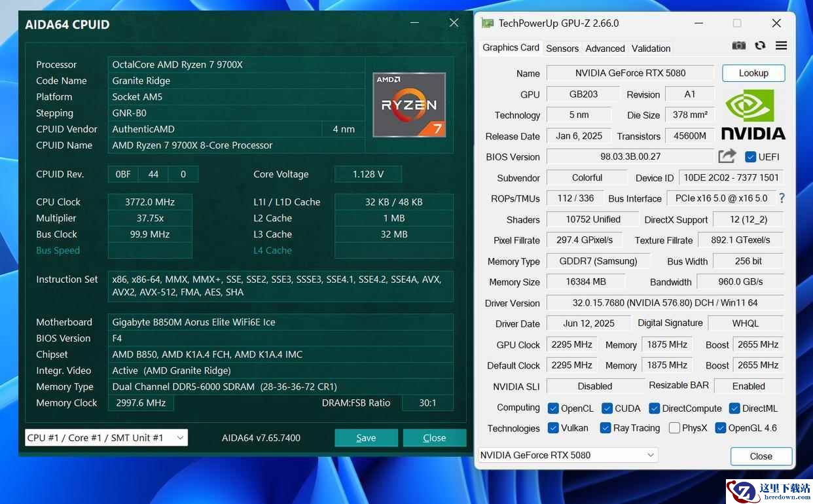Click the Close button in GPU-Z

(x=761, y=456)
